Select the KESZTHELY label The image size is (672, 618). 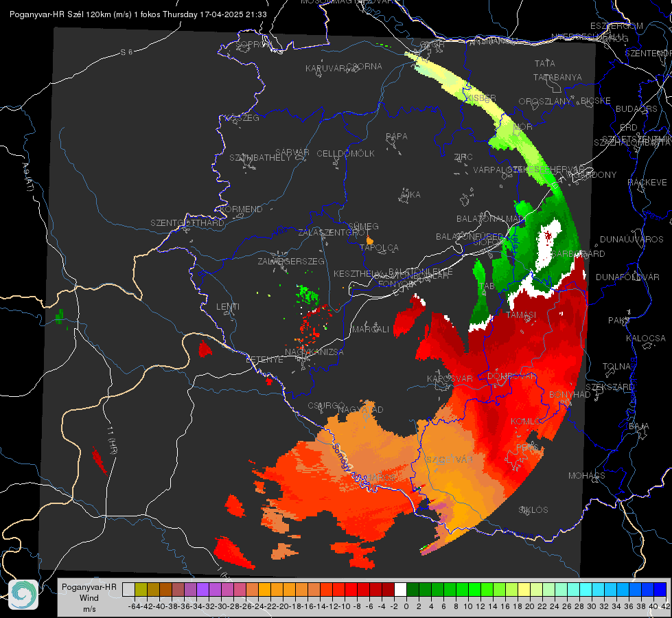[358, 273]
